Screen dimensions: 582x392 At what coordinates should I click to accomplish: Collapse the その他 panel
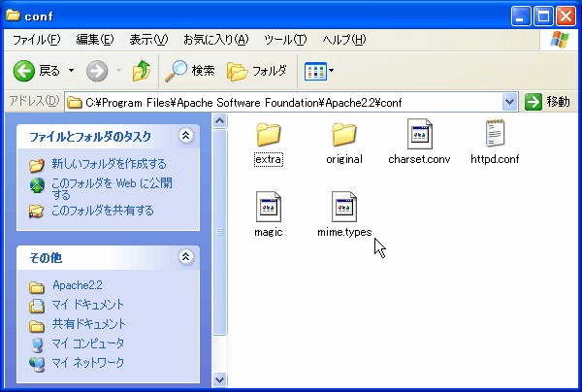click(x=185, y=256)
